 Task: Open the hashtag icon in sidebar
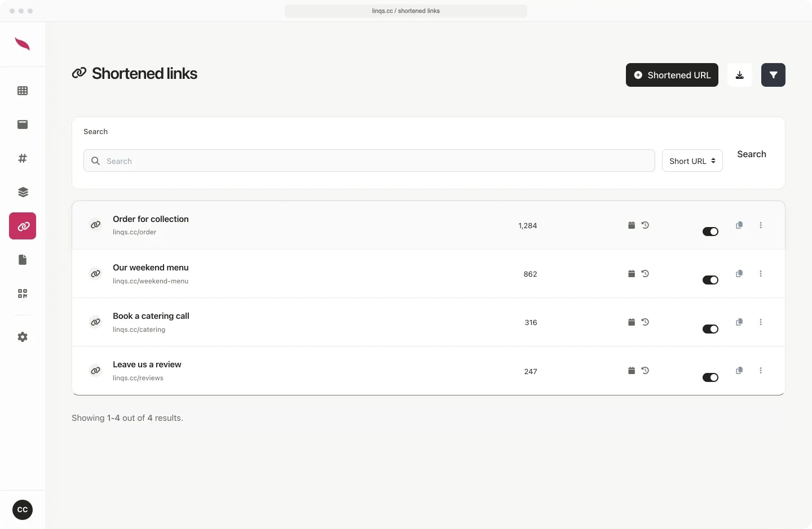(x=23, y=158)
